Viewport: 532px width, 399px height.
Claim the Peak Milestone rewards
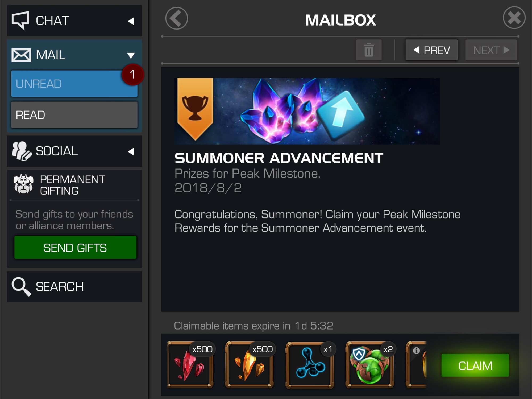pyautogui.click(x=475, y=365)
